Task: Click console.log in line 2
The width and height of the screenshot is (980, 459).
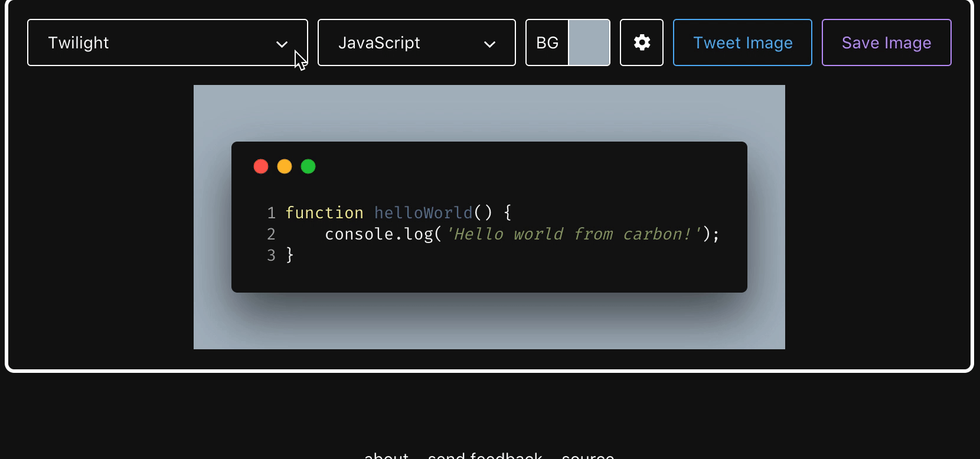Action: point(379,234)
